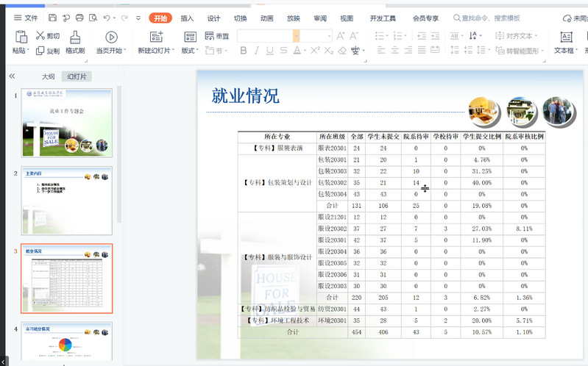Insert a text box (文本框)
The width and height of the screenshot is (588, 366).
click(565, 42)
